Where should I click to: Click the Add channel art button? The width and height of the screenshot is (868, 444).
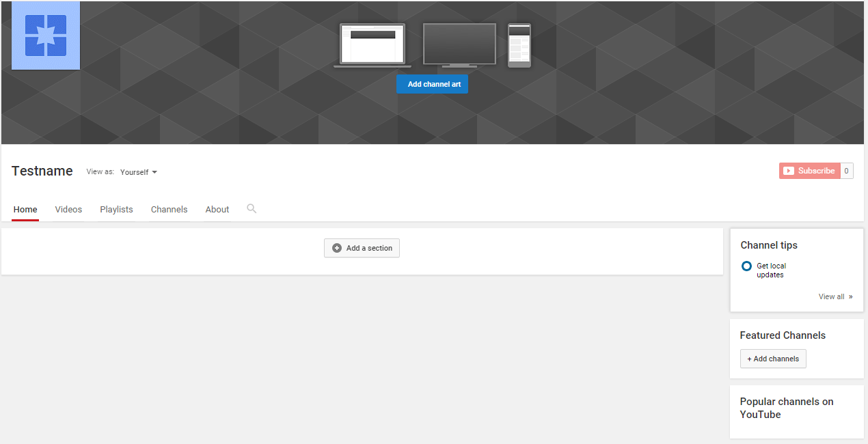click(x=432, y=83)
